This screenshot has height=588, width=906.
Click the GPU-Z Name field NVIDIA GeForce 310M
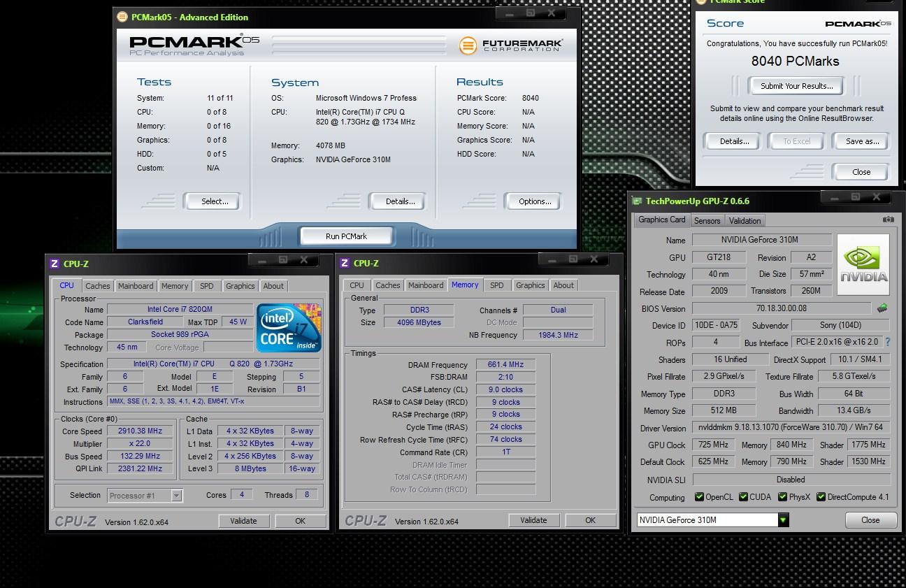[762, 240]
